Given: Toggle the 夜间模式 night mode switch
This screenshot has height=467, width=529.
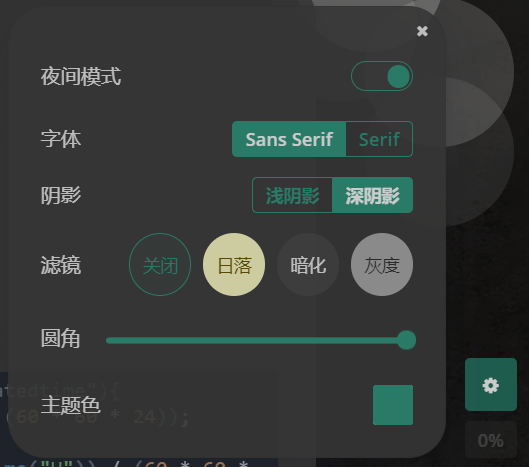Looking at the screenshot, I should 382,76.
